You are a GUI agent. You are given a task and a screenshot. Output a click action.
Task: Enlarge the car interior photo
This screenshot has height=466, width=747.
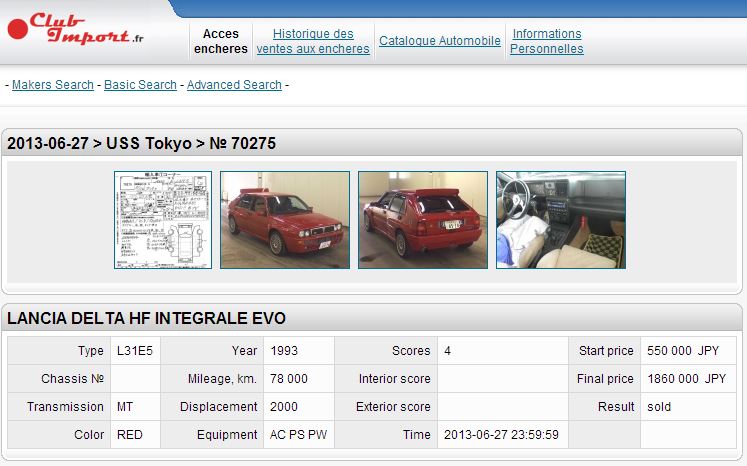[x=561, y=220]
